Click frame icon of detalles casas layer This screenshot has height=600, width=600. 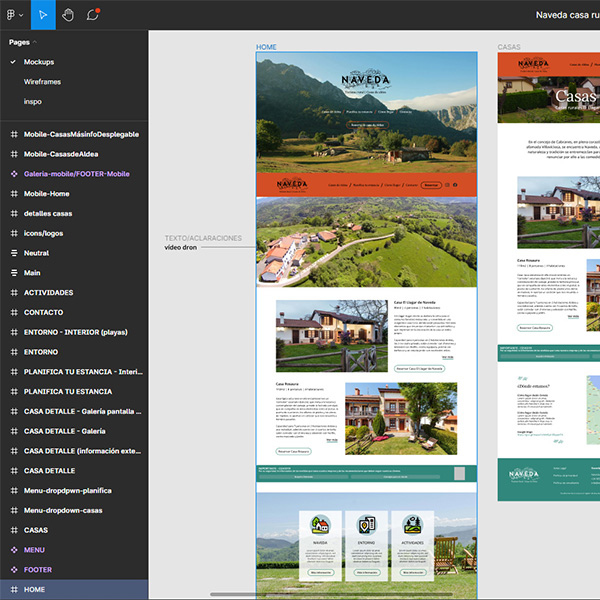click(x=14, y=214)
